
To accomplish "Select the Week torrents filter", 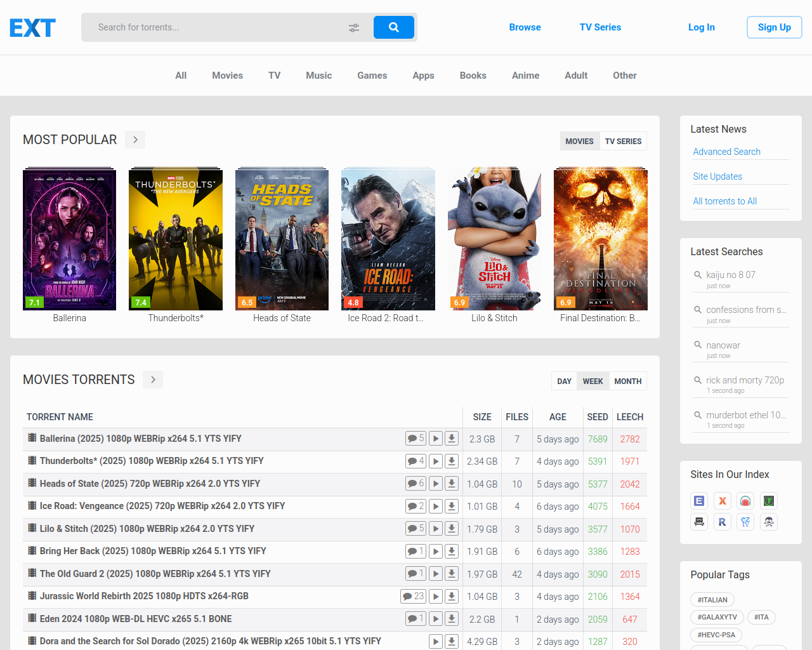I will [x=593, y=381].
